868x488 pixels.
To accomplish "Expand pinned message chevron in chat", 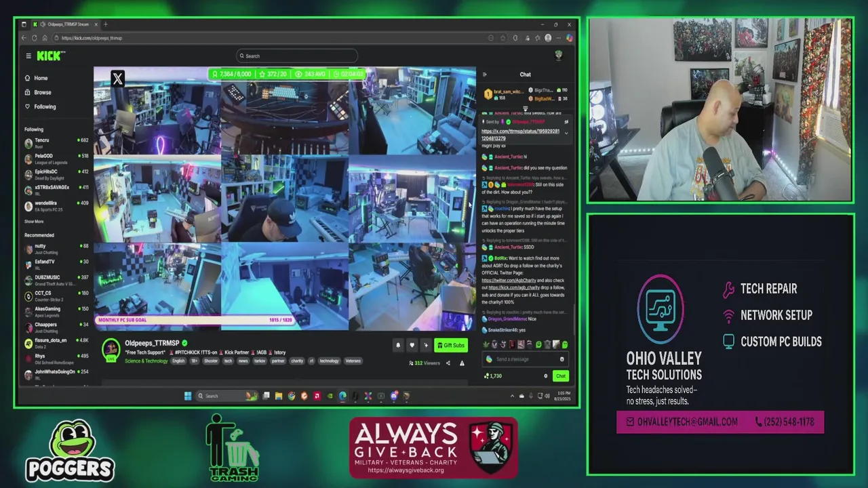I will [x=566, y=133].
